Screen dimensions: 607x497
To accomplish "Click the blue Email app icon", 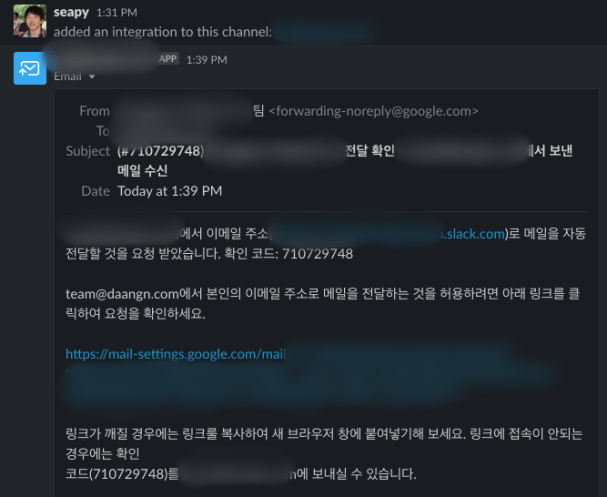I will pos(30,68).
